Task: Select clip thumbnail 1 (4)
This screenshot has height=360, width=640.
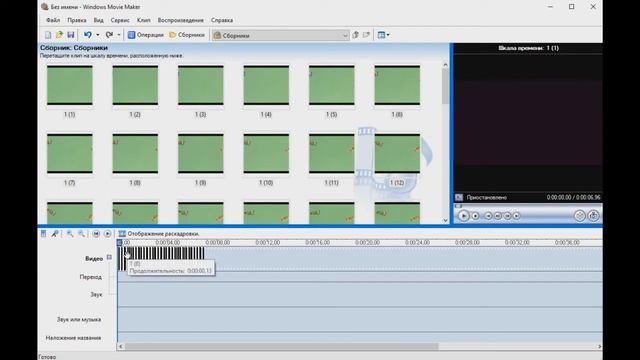Action: coord(266,85)
